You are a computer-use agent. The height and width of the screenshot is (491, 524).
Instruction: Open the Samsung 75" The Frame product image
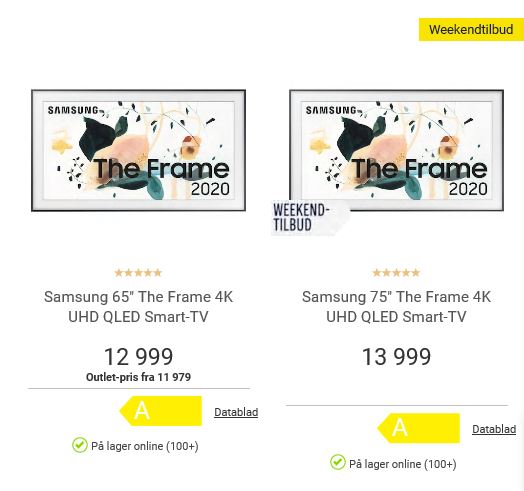396,150
